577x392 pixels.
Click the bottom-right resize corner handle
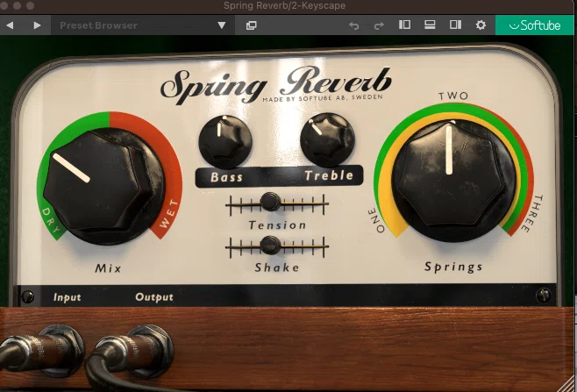click(x=566, y=385)
